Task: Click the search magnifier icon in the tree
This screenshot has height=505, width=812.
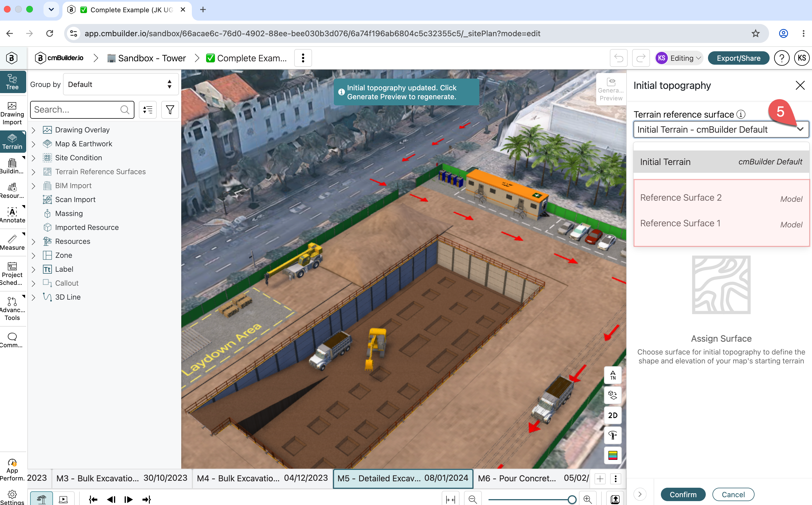Action: coord(125,110)
